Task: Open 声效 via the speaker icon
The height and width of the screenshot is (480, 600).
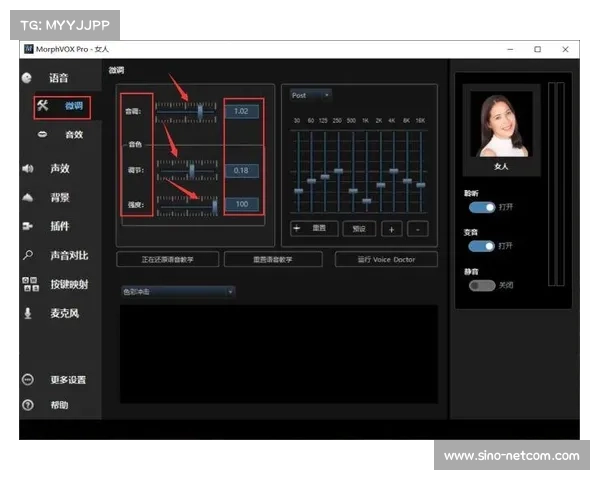Action: coord(28,168)
